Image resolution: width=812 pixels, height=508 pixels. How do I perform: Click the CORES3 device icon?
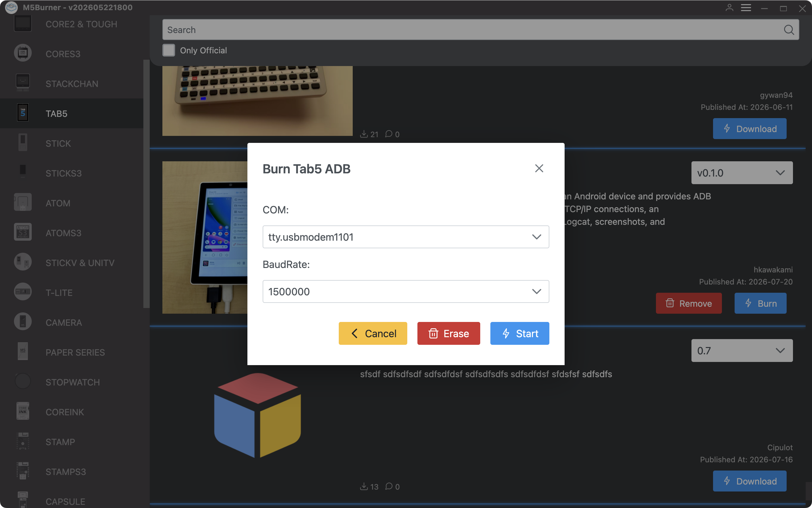[x=23, y=53]
